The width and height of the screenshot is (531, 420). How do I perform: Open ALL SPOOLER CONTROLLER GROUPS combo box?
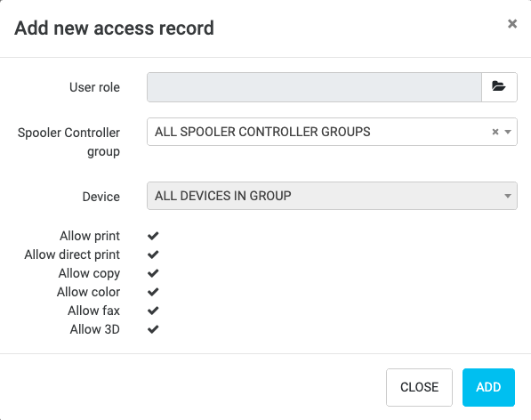332,132
